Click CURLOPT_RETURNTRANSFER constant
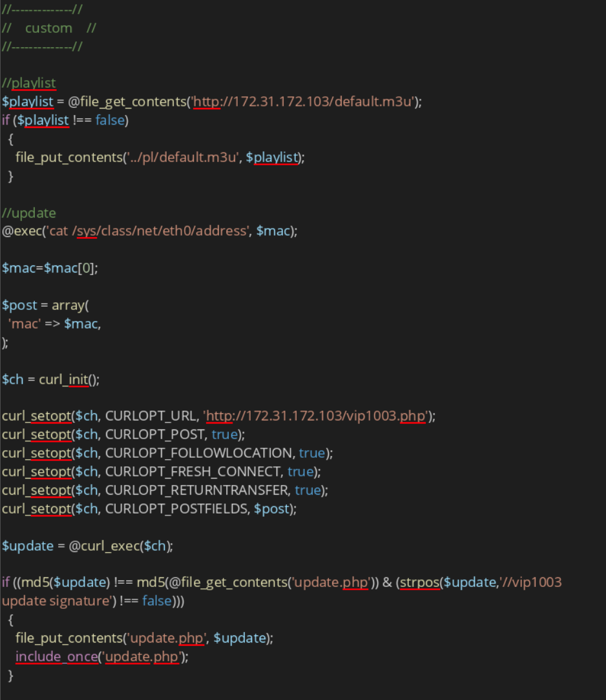This screenshot has width=606, height=700. 197,490
